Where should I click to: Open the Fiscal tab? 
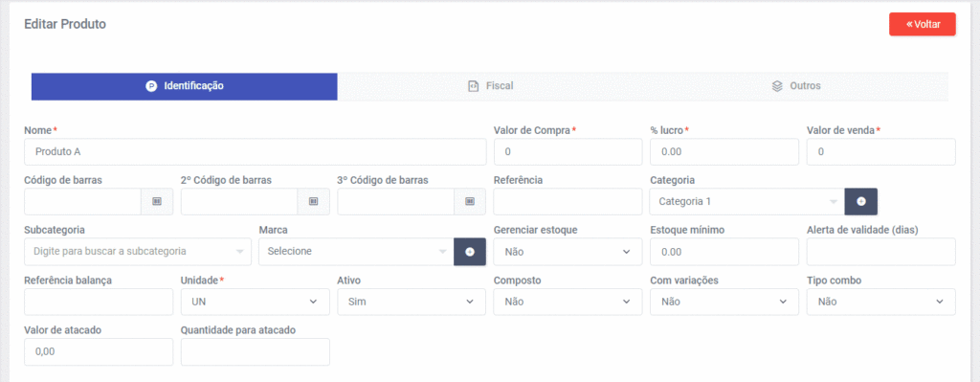(491, 86)
